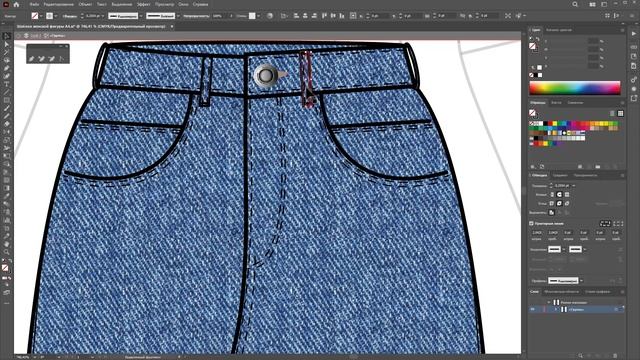Click Обводка label in control bar
The height and width of the screenshot is (360, 640).
[x=70, y=16]
